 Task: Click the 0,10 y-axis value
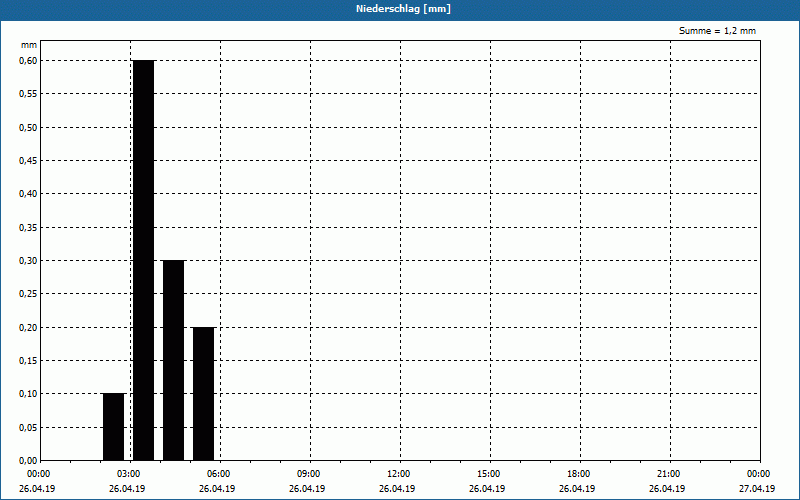click(x=28, y=394)
